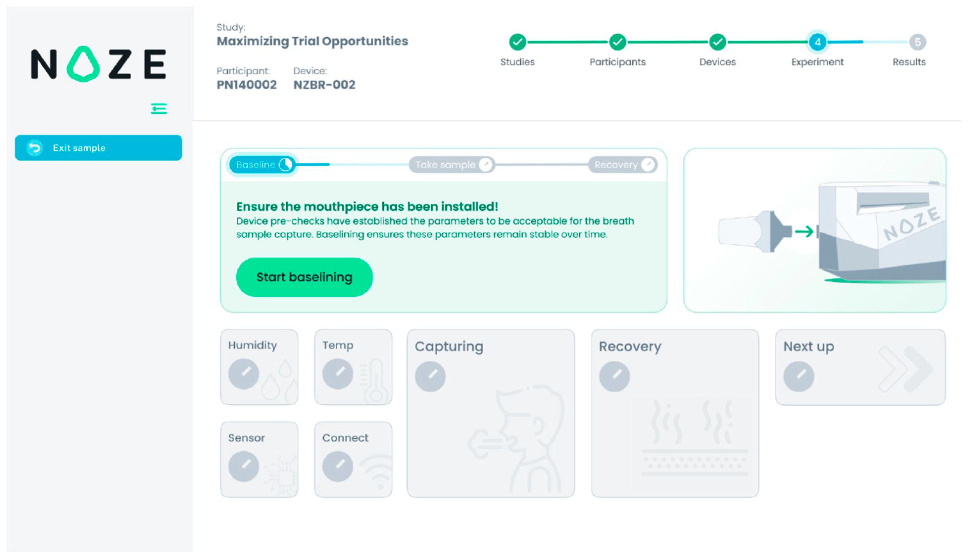Click the Sensor status indicator icon
The height and width of the screenshot is (560, 968).
(243, 466)
